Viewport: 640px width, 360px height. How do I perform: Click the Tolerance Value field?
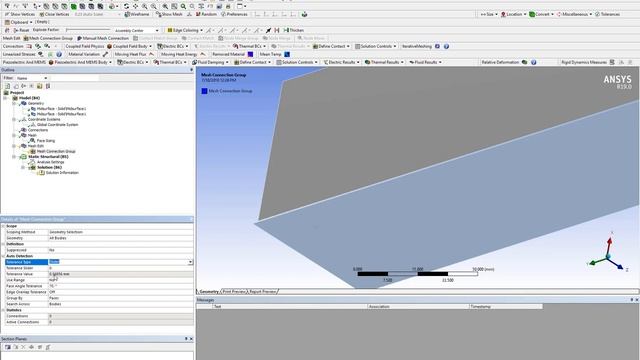(121, 274)
